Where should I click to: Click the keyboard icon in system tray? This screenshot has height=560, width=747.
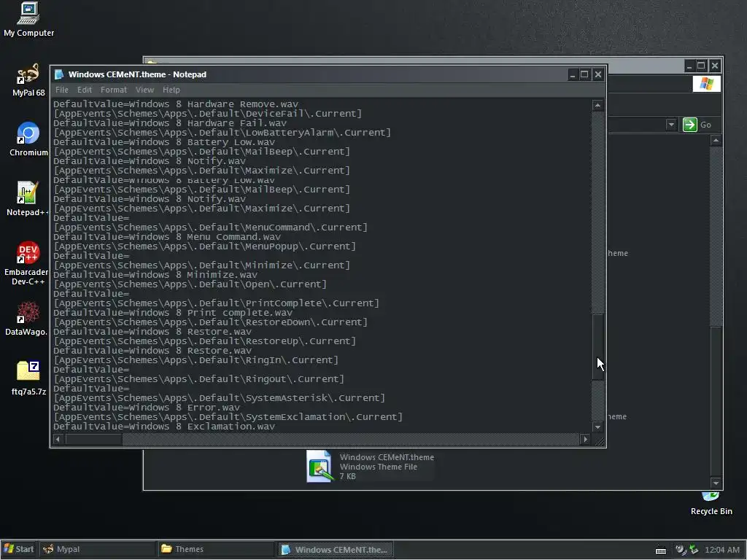(x=661, y=550)
